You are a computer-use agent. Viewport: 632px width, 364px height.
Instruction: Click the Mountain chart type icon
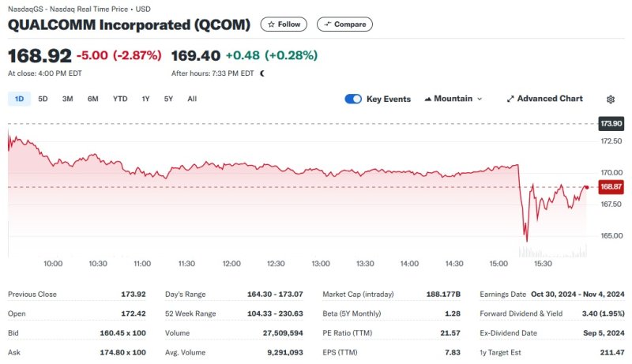[428, 99]
